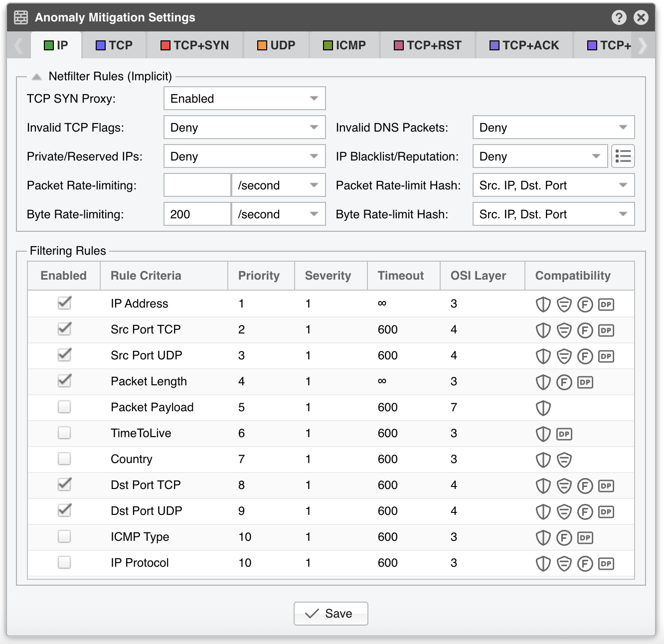The width and height of the screenshot is (664, 644).
Task: Switch to the TCP+ACK tab
Action: click(524, 45)
